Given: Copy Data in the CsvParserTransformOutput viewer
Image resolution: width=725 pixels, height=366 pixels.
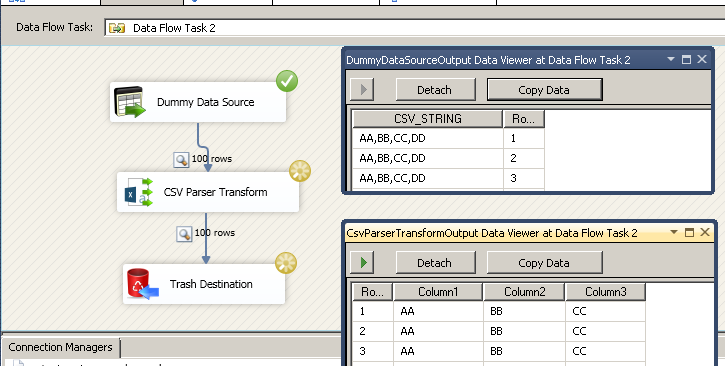Looking at the screenshot, I should 544,262.
